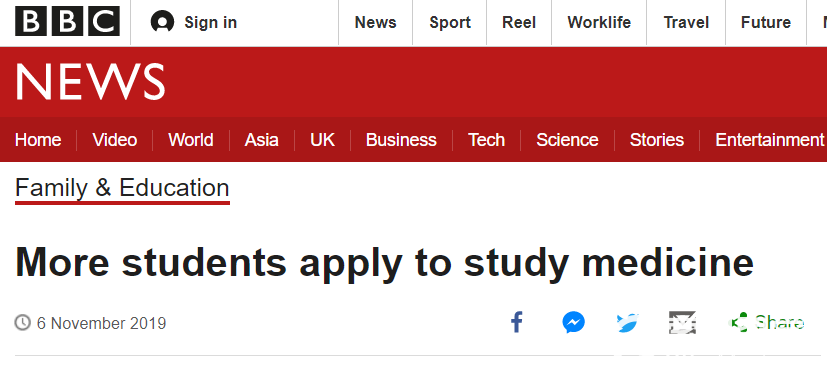Click the BBC logo
Viewport: 827px width, 379px height.
pyautogui.click(x=68, y=22)
